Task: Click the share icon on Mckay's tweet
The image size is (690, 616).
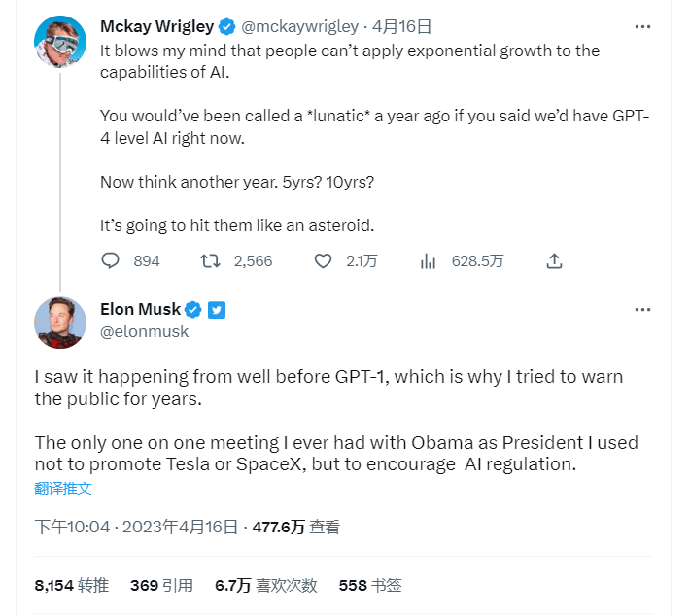Action: tap(555, 260)
